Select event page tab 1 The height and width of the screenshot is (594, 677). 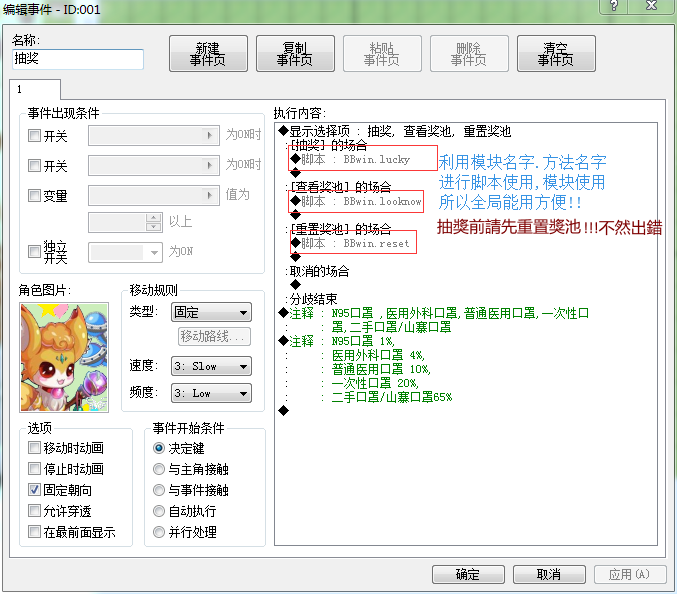click(35, 89)
